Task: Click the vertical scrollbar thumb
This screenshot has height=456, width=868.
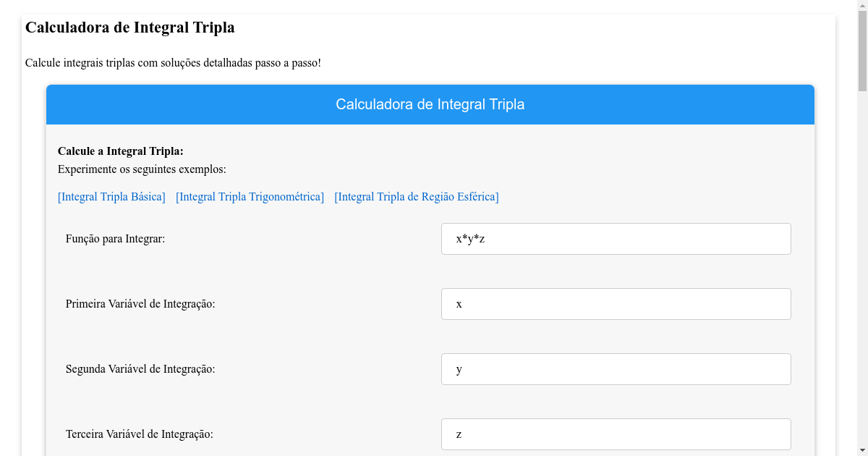Action: pos(862,51)
